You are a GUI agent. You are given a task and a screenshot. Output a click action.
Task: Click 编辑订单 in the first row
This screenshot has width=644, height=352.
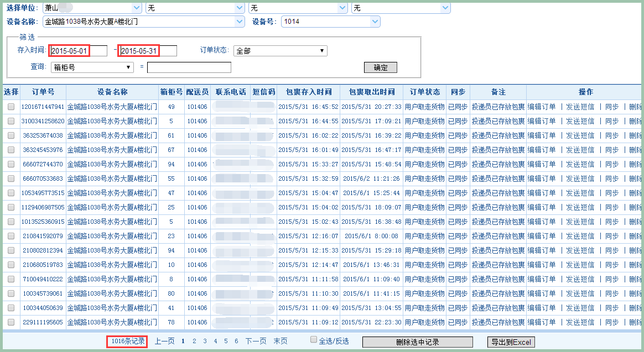click(x=542, y=107)
